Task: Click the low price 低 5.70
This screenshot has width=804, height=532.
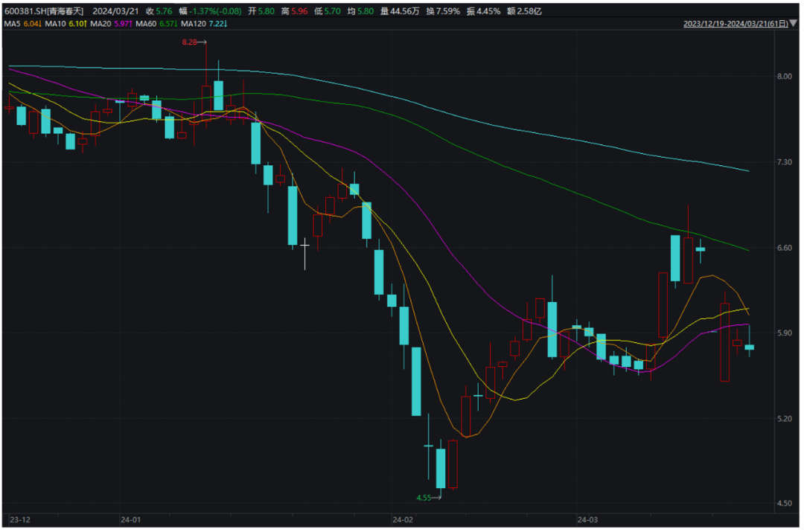Action: click(327, 11)
